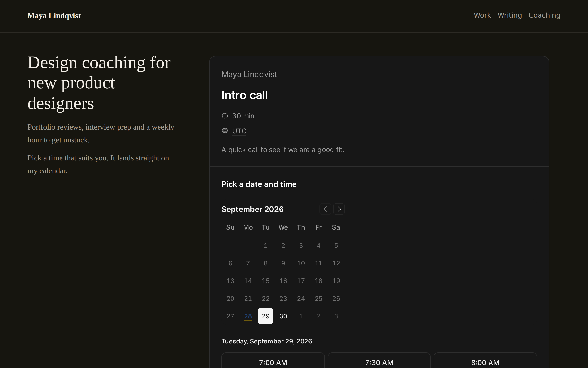Click the 'A quick call' description text
This screenshot has width=588, height=368.
click(x=283, y=150)
